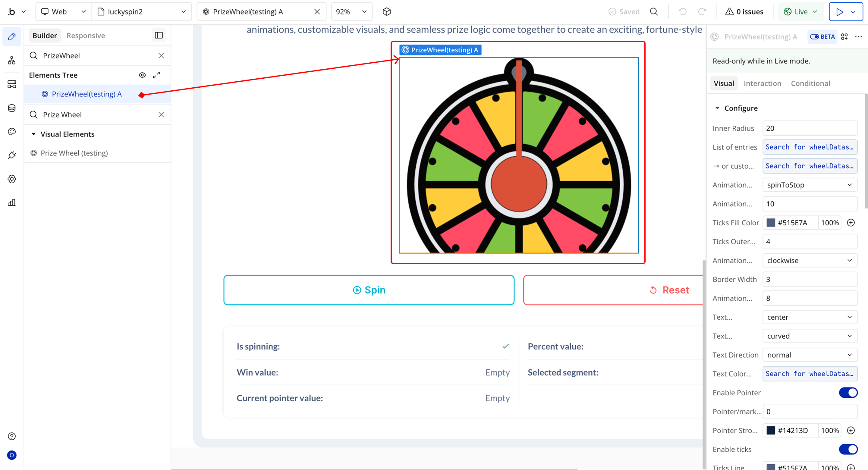Open the Settings gear in sidebar
The height and width of the screenshot is (470, 868).
[12, 179]
